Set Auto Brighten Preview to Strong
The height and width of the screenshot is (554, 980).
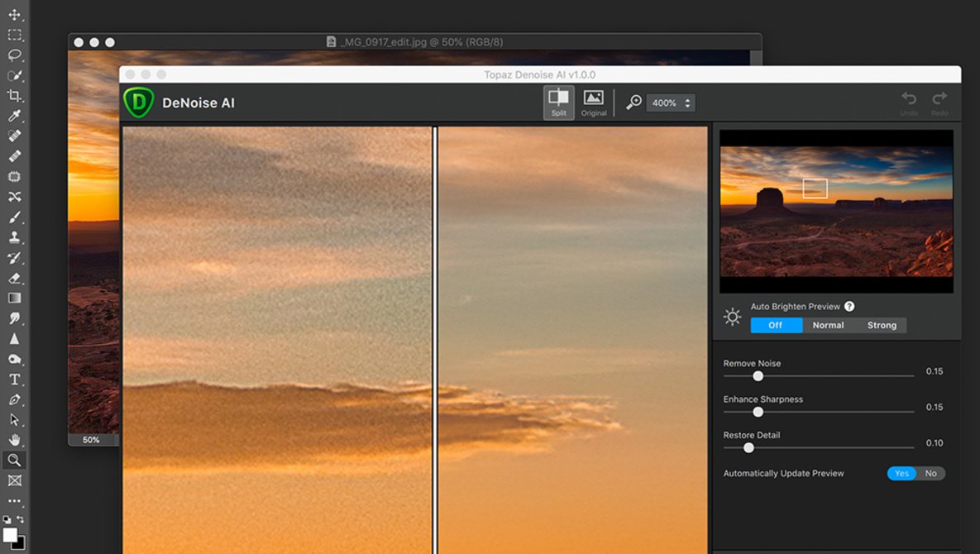click(882, 325)
